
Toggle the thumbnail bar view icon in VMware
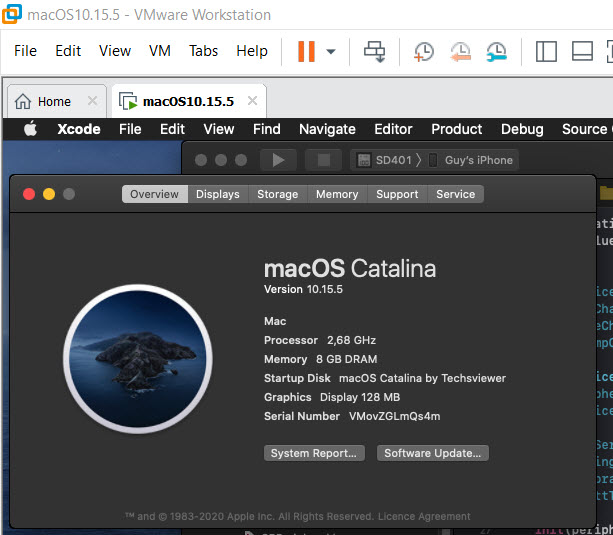pos(582,51)
